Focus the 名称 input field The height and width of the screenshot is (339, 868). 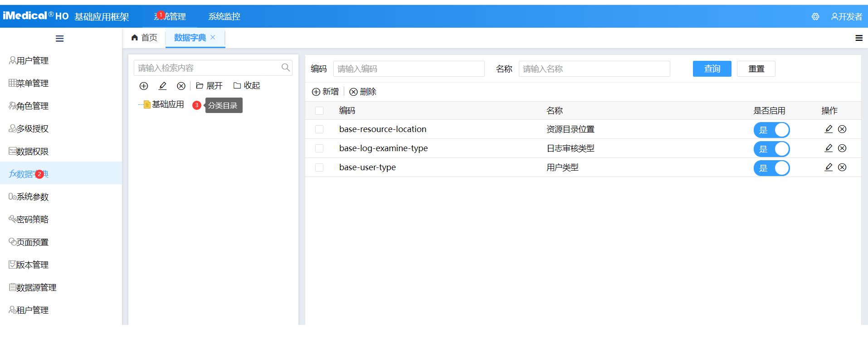tap(595, 69)
